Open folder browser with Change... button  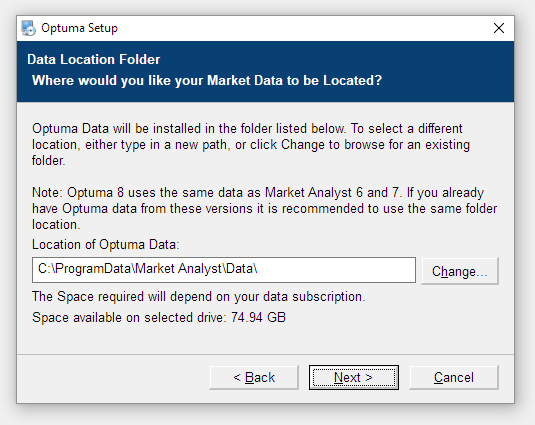460,271
